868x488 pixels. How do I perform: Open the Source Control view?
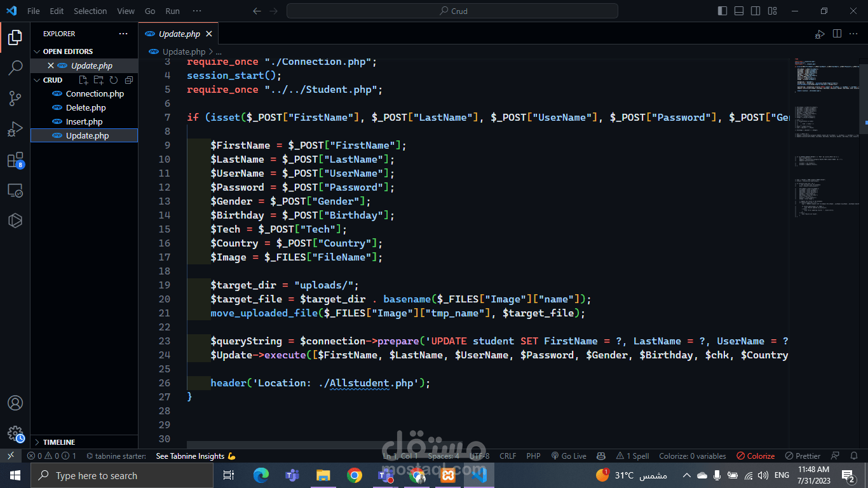(15, 98)
